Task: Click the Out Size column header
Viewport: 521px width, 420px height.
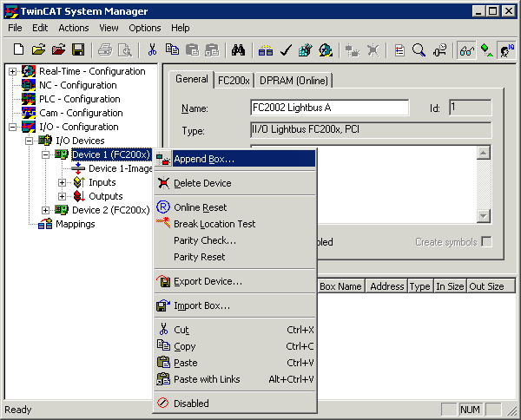Action: 491,286
